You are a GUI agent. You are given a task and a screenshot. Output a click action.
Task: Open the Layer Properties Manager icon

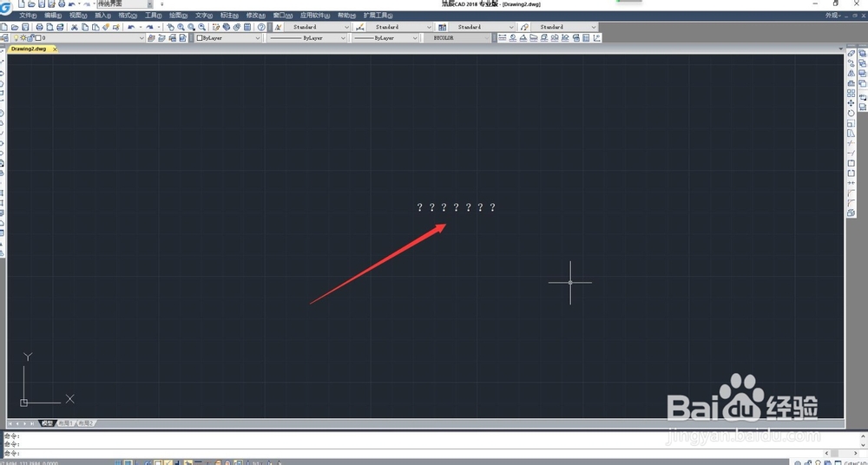click(x=5, y=37)
